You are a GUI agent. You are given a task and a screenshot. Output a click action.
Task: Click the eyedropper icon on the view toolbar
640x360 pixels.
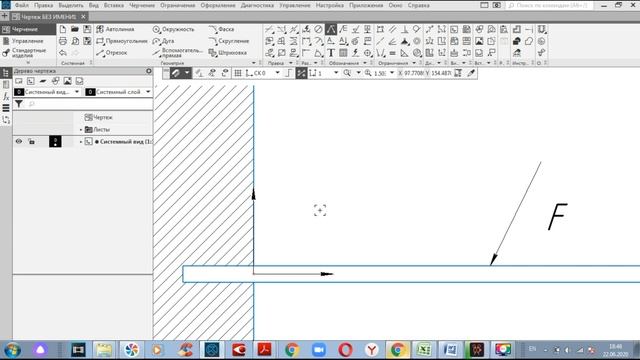tap(471, 73)
